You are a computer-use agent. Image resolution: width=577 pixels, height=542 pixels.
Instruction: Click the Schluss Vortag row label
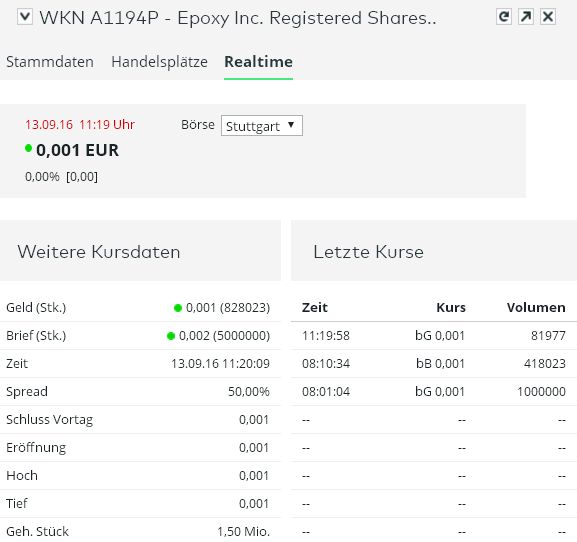tap(50, 419)
